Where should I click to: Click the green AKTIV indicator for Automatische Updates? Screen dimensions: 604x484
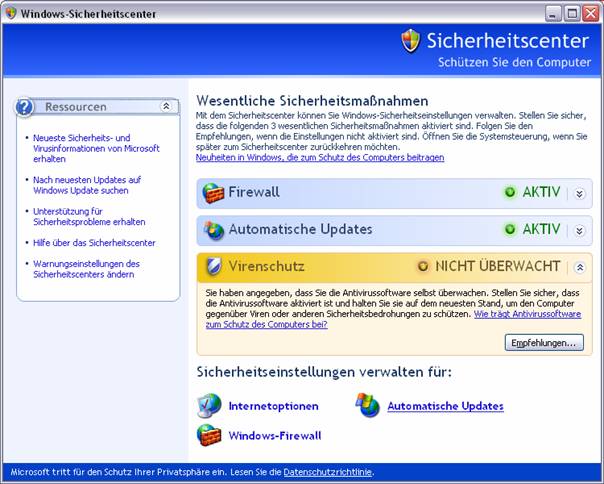coord(510,229)
